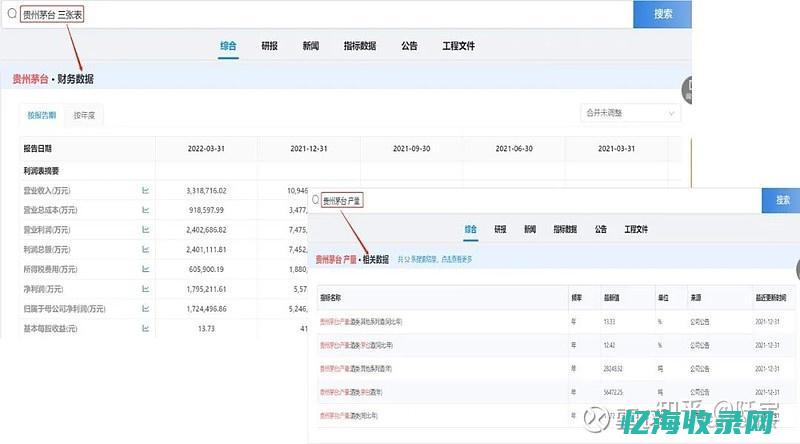This screenshot has width=800, height=444.
Task: Click value 2,401,111.81 in 利润总额 row
Action: pyautogui.click(x=206, y=250)
